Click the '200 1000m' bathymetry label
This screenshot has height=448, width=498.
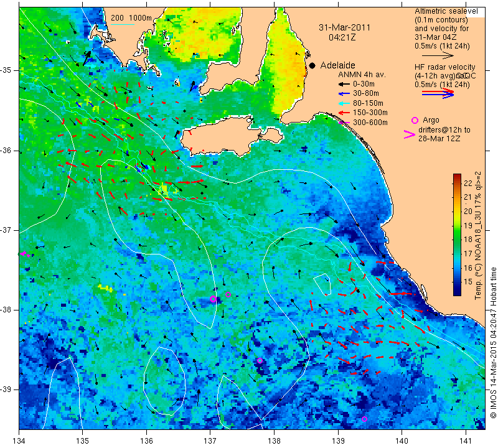pos(131,18)
